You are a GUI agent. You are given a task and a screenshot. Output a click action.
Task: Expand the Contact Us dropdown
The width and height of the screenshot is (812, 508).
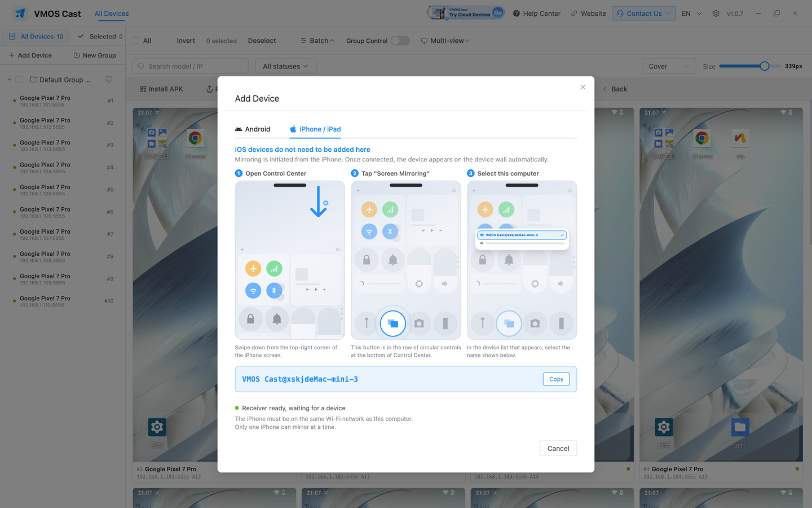pos(669,14)
